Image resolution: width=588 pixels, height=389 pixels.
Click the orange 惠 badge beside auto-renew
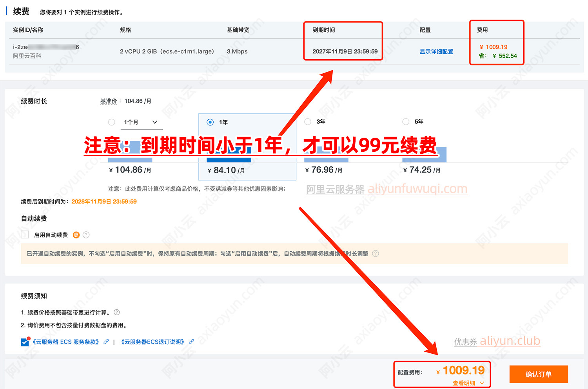76,235
